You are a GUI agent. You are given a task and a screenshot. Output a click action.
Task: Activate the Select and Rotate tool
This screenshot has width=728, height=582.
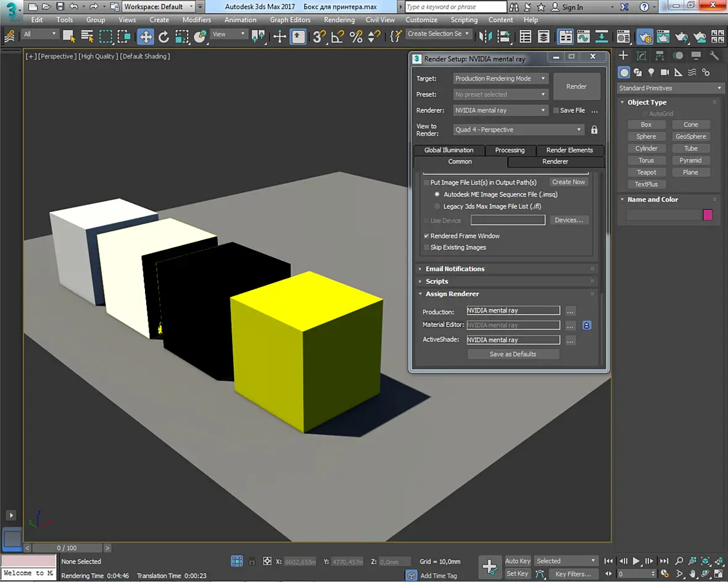click(x=163, y=36)
